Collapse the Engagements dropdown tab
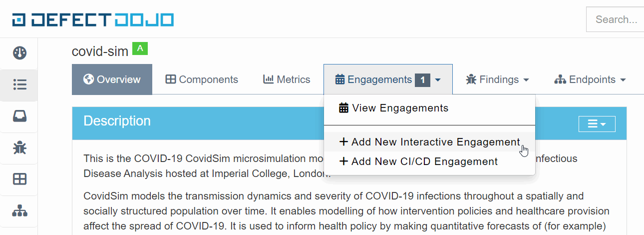Screen dimensions: 644x235 coord(388,79)
